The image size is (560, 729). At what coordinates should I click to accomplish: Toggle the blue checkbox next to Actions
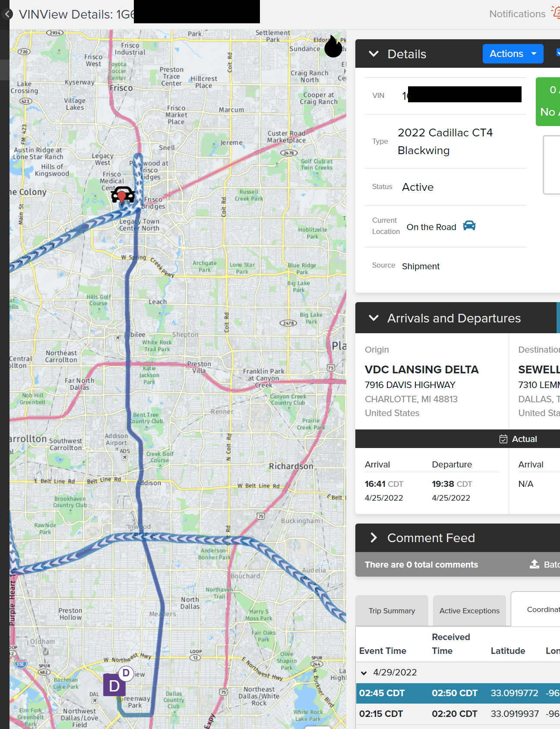coord(557,53)
